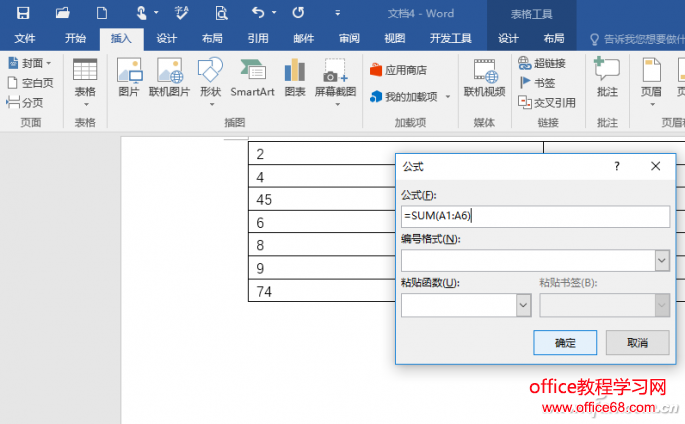Close the 公式 dialog with X
The height and width of the screenshot is (424, 685).
point(655,166)
